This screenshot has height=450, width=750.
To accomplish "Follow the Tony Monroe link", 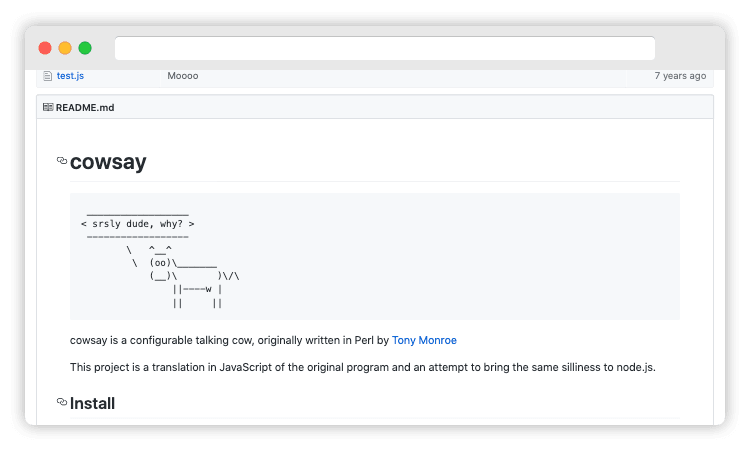I will pos(424,340).
